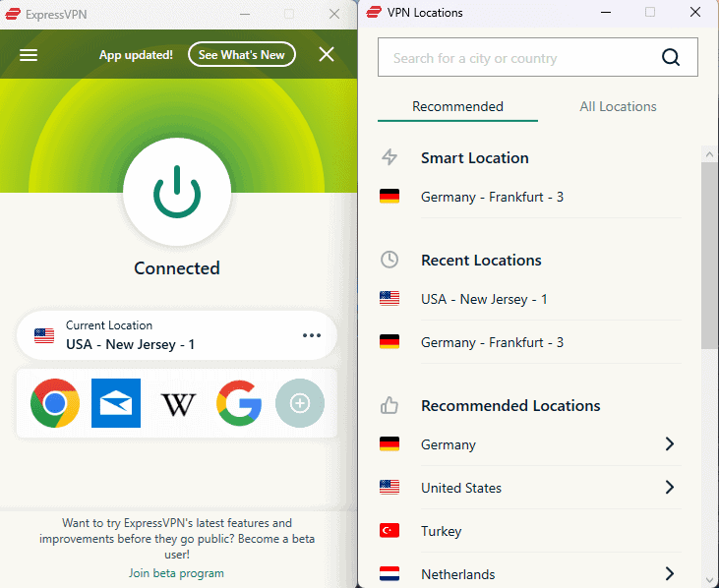Select United States in Recommended Locations
The width and height of the screenshot is (719, 588).
coord(530,487)
